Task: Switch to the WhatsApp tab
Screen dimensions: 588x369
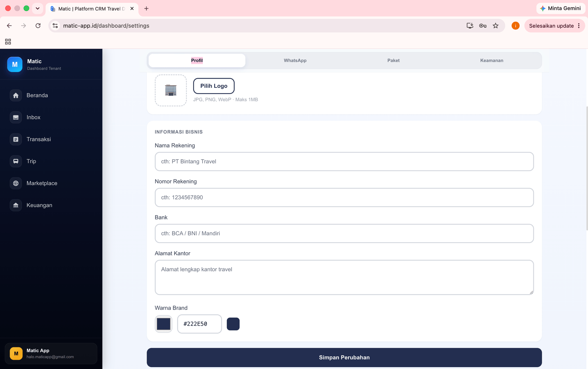Action: click(x=295, y=61)
